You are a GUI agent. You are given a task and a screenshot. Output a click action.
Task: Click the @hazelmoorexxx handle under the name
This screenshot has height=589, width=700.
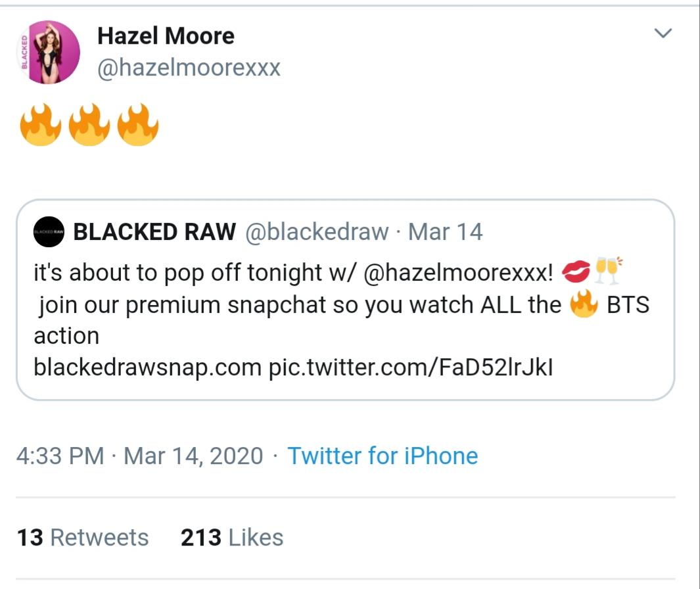tap(189, 68)
